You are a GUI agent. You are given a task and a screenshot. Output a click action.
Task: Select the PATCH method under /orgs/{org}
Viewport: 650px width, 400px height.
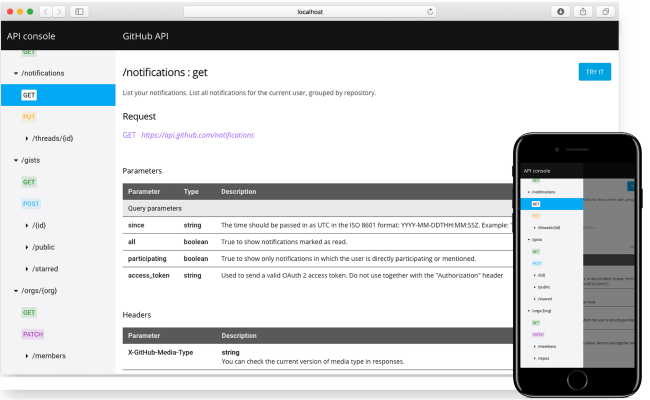pyautogui.click(x=33, y=334)
